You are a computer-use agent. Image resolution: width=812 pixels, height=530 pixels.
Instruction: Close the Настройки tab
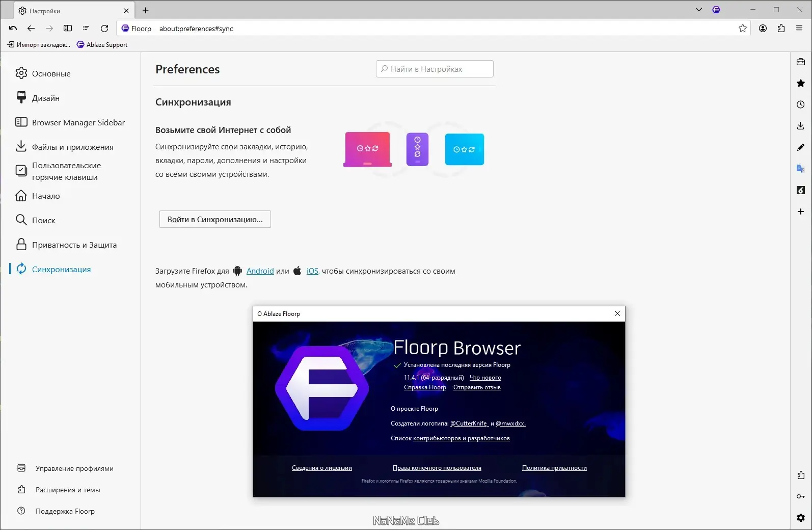[126, 11]
